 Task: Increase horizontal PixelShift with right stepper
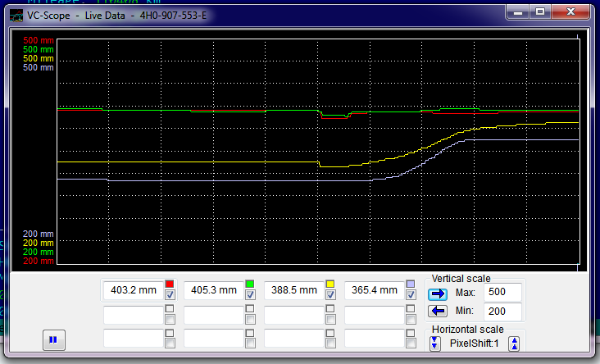tap(514, 344)
